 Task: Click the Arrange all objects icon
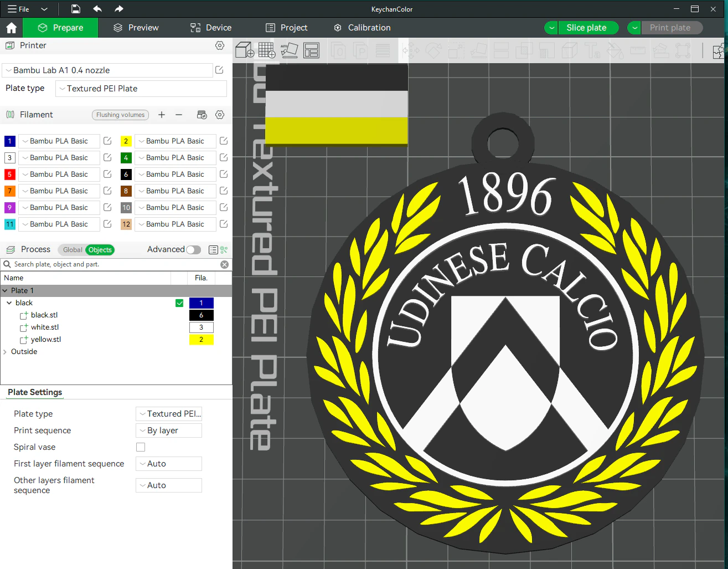coord(311,50)
